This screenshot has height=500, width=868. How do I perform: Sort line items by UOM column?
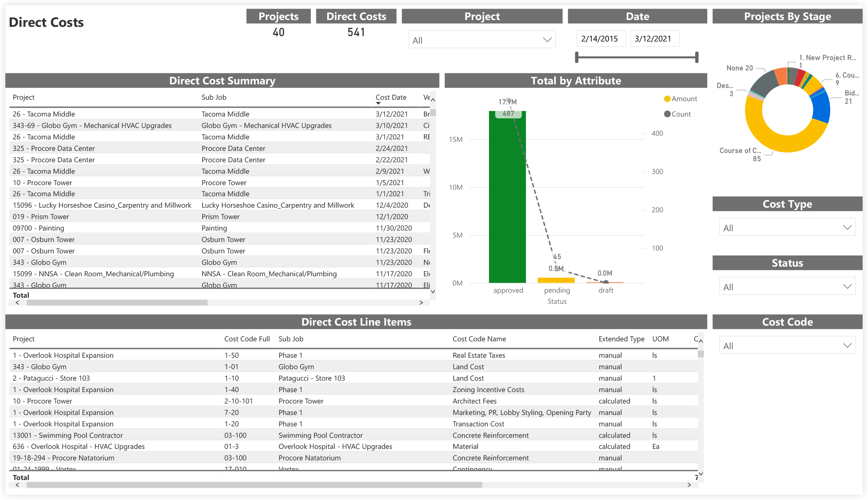660,339
